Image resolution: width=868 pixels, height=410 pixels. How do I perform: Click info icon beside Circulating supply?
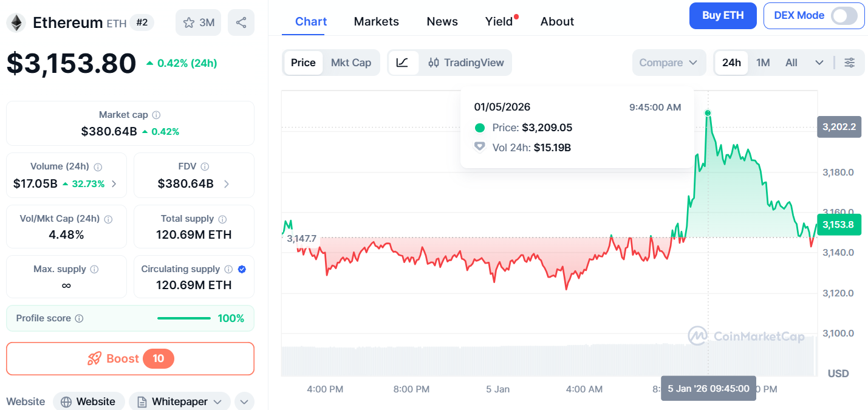228,269
